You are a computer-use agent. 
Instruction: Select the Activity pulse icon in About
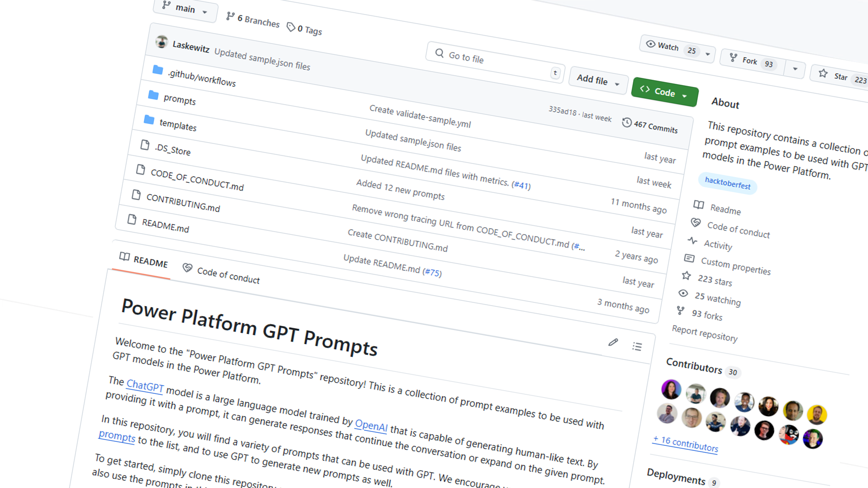click(692, 241)
